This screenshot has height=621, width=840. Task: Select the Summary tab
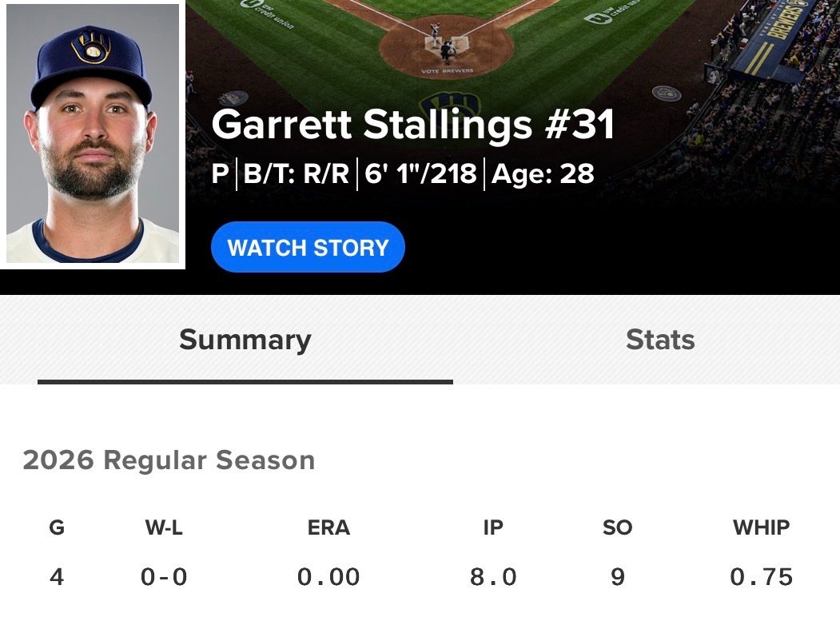[x=245, y=340]
